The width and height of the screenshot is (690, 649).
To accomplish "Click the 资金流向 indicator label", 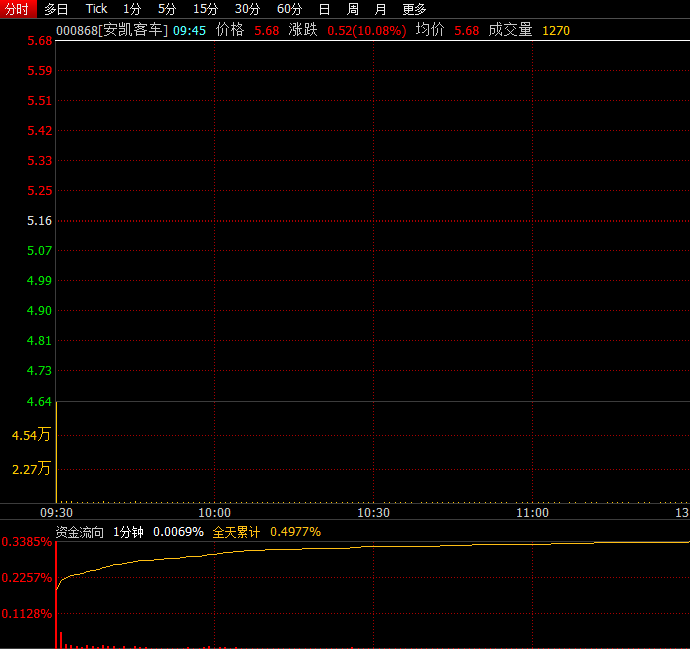I will [x=80, y=532].
